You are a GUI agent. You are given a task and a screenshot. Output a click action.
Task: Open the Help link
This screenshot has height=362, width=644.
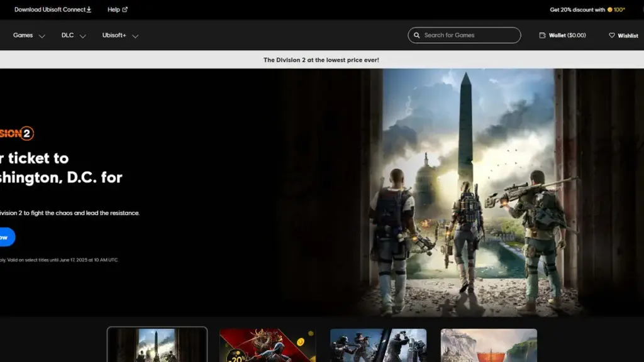pos(117,9)
